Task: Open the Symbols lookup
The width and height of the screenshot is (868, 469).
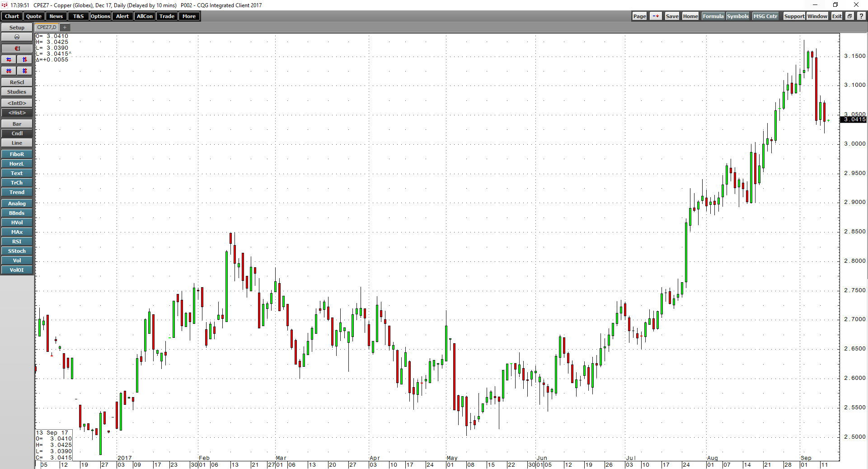Action: tap(737, 16)
